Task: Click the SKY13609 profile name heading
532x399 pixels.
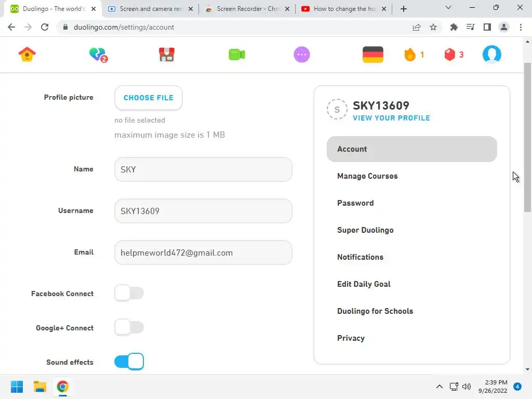Action: pyautogui.click(x=381, y=105)
